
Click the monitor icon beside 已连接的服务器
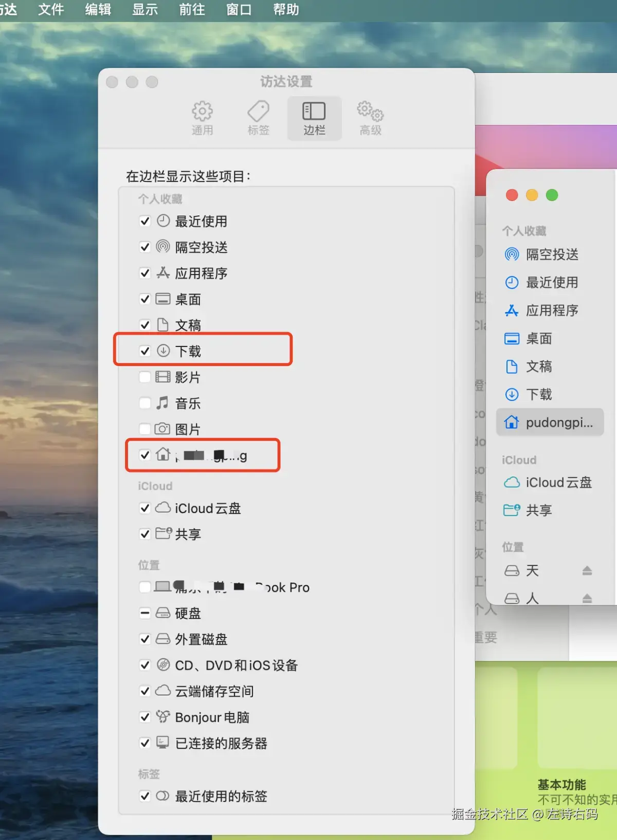point(163,742)
